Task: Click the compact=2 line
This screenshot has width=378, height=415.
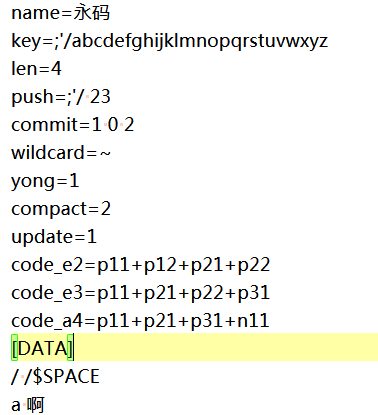Action: tap(61, 209)
